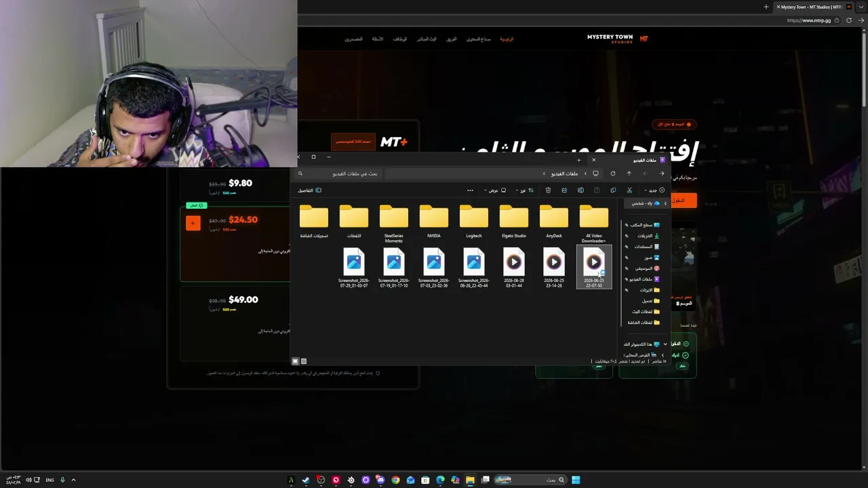This screenshot has width=868, height=488.
Task: Select Pictures in the Explorer sidebar
Action: [x=651, y=258]
